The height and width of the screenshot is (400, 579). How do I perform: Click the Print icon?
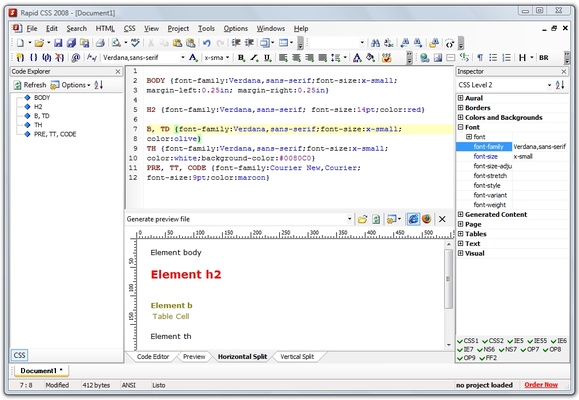[100, 43]
